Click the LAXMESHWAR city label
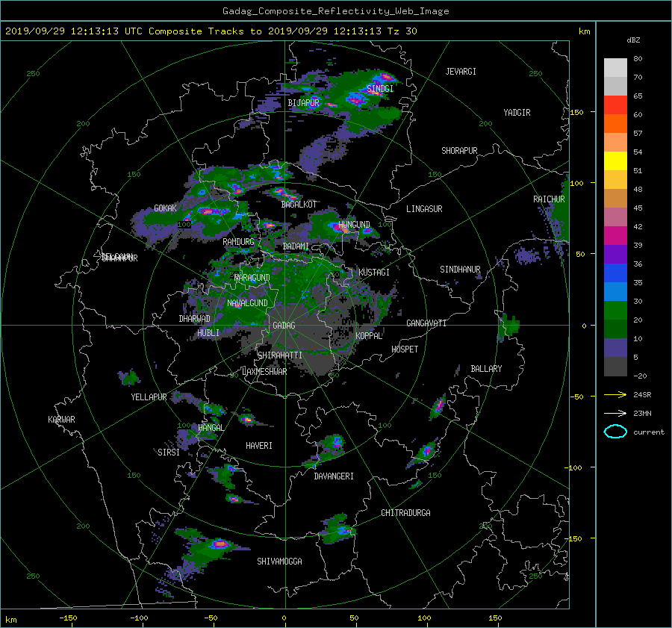Image resolution: width=672 pixels, height=628 pixels. (x=264, y=372)
